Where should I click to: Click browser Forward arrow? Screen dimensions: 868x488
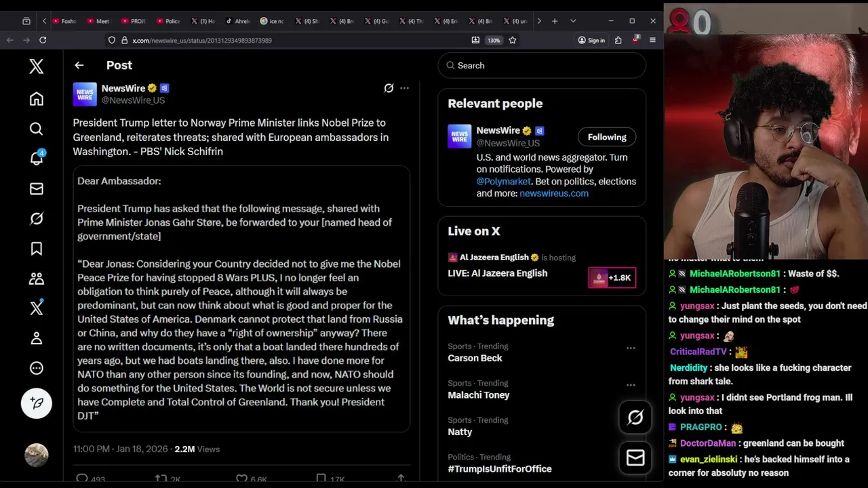[26, 40]
